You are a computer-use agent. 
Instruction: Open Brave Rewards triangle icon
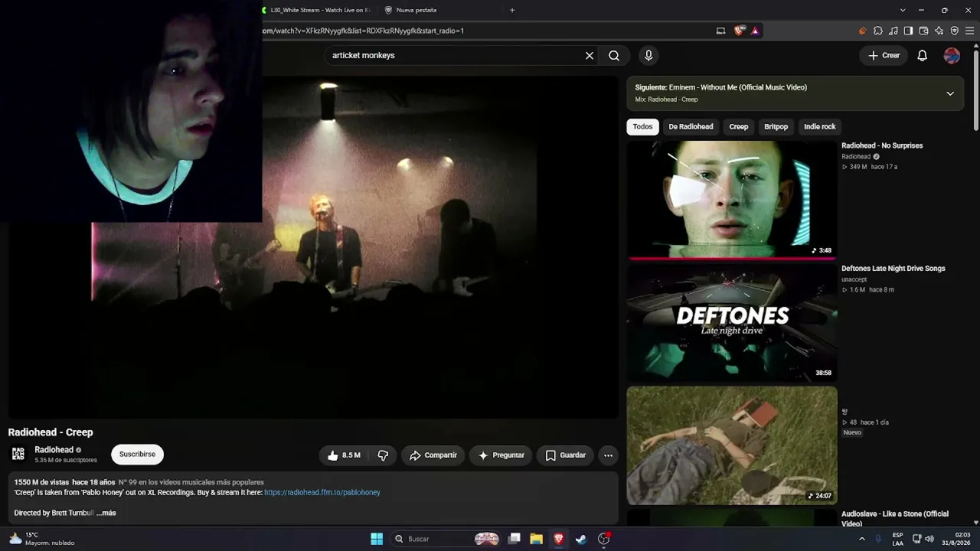click(755, 31)
